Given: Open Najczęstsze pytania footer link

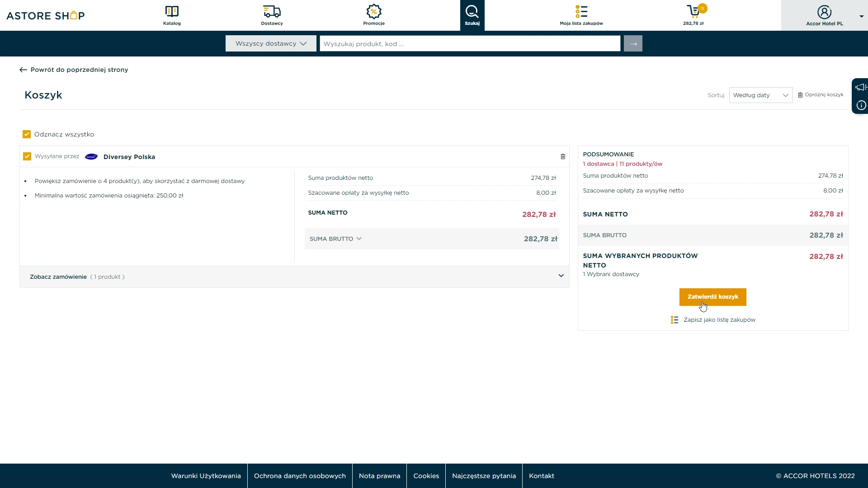Looking at the screenshot, I should 484,476.
